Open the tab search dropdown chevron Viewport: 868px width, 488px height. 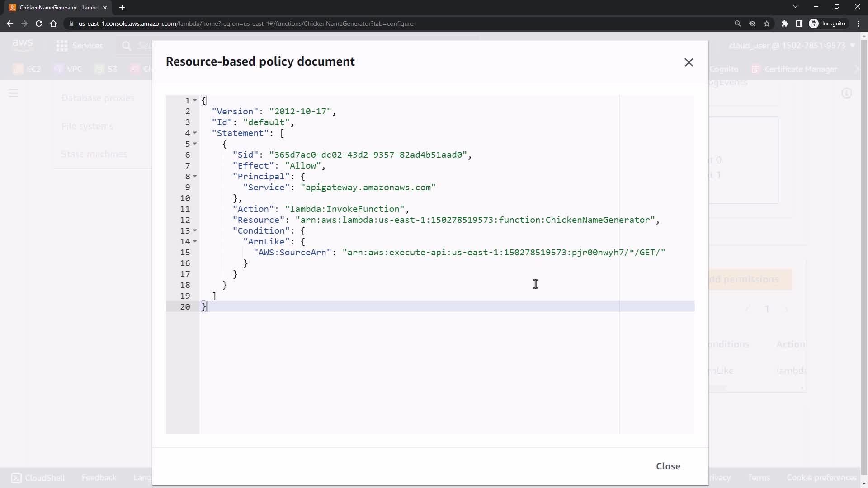[795, 6]
